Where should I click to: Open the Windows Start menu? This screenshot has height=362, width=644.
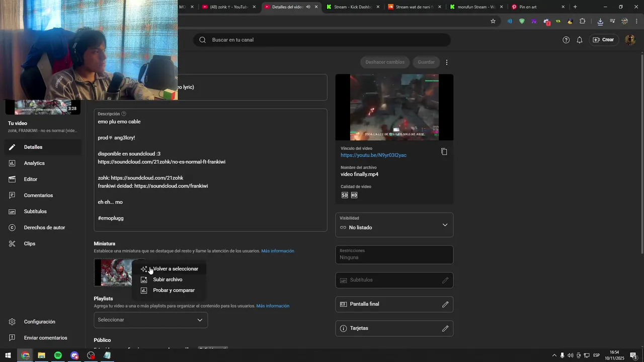(x=8, y=355)
